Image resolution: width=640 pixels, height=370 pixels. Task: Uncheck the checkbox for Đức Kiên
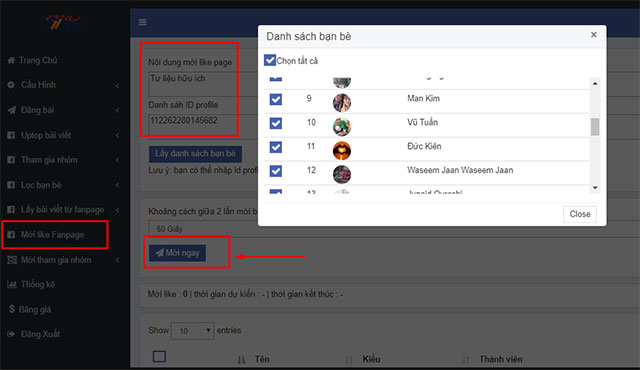click(x=276, y=147)
